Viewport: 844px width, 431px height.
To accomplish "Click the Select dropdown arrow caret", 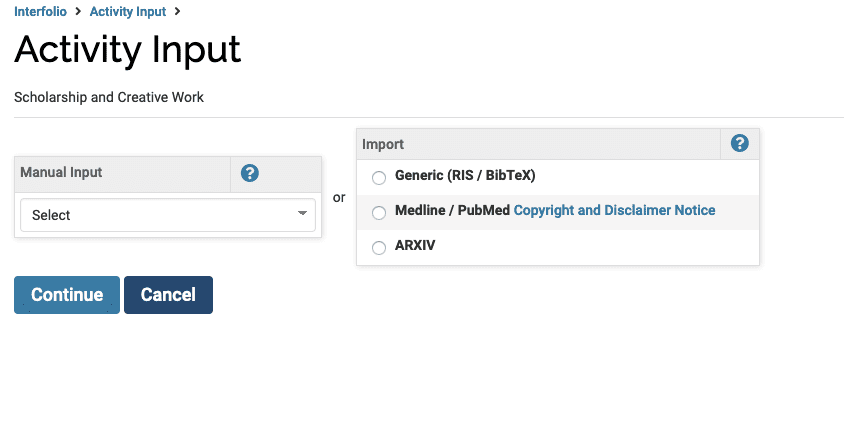I will tap(303, 214).
